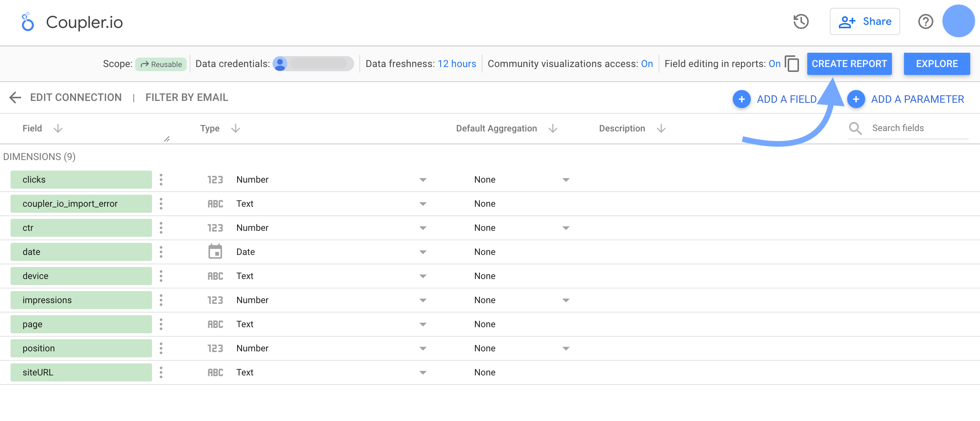Select the ctr field name
980x421 pixels.
tap(81, 228)
